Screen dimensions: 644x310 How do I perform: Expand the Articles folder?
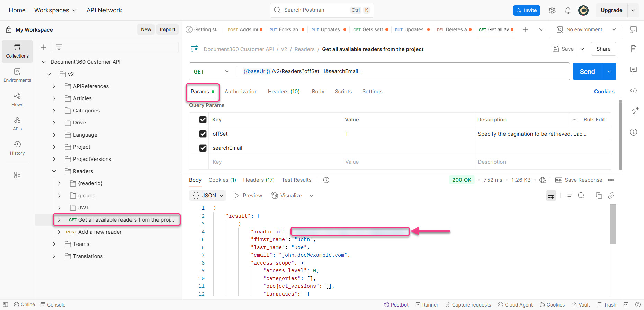click(54, 98)
